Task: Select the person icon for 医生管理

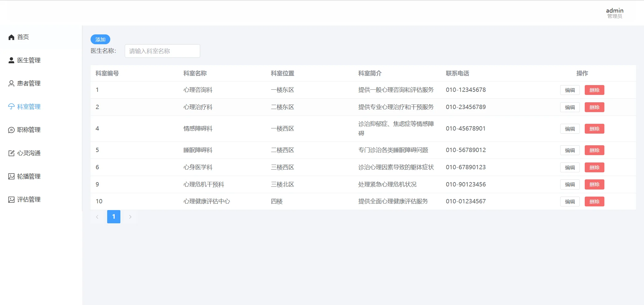Action: coord(11,60)
